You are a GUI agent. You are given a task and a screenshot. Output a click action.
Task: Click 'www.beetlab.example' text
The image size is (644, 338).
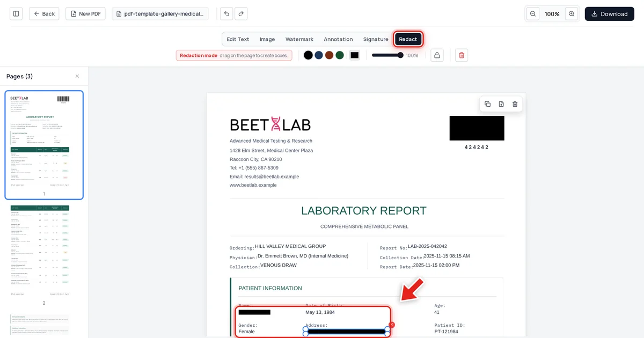tap(253, 185)
